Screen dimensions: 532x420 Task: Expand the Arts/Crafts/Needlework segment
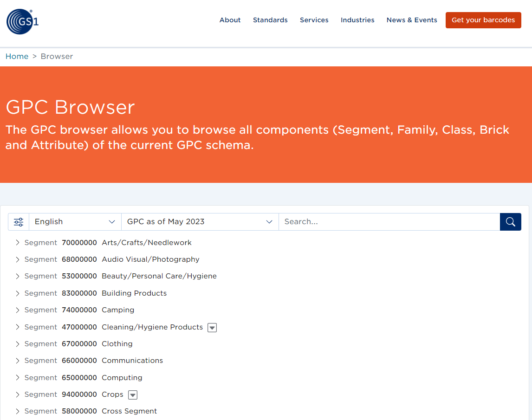(17, 242)
